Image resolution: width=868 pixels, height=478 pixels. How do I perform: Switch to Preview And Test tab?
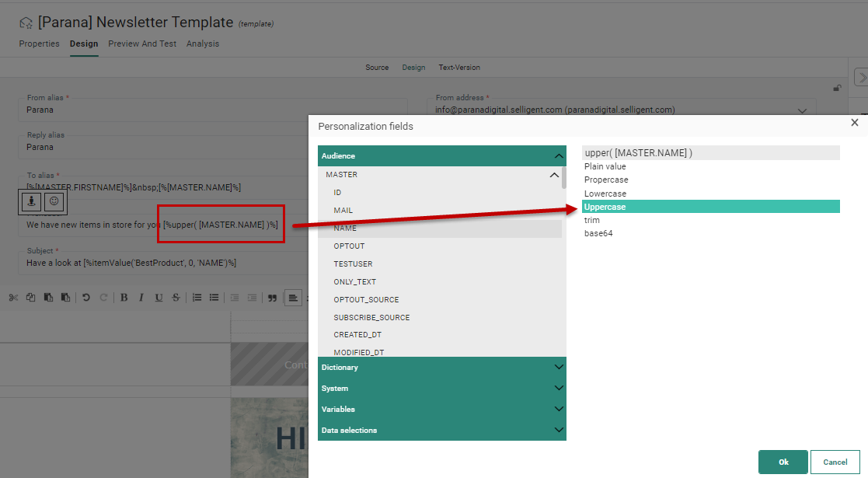(x=142, y=44)
